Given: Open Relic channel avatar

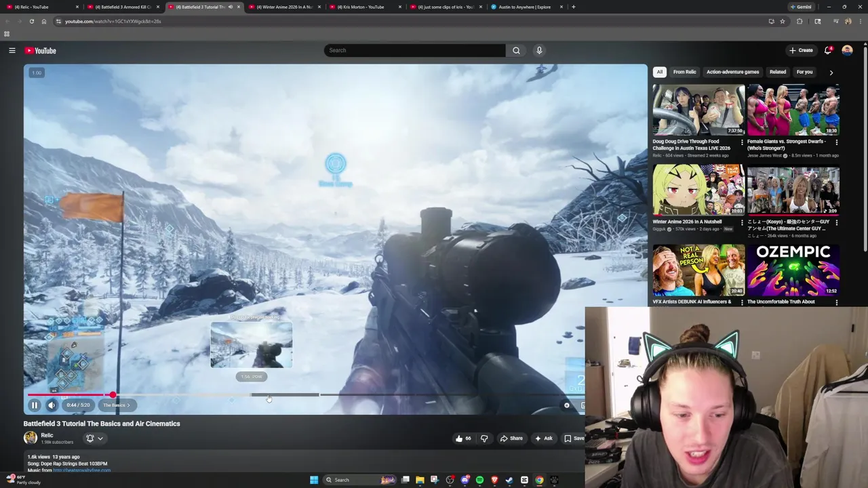Looking at the screenshot, I should 31,438.
